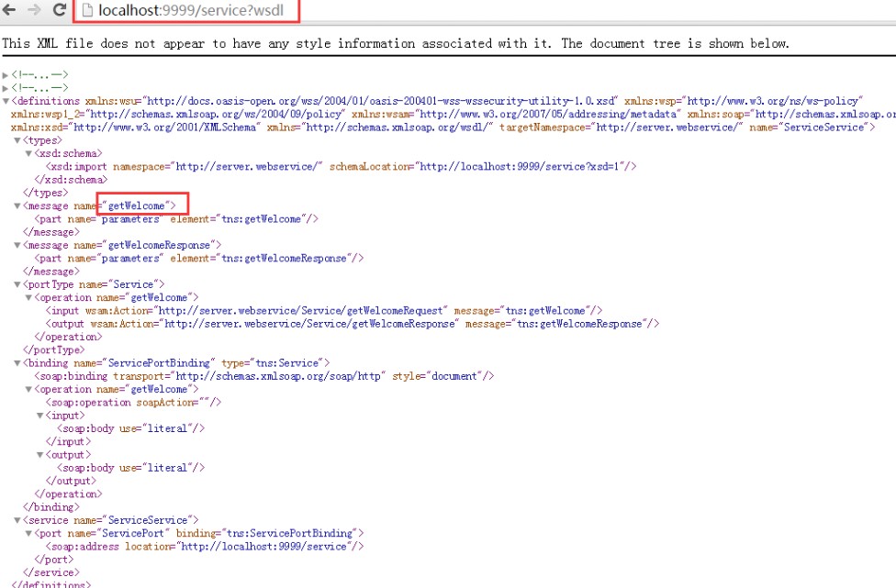Collapse the getWelcome operation inside binding

point(28,390)
